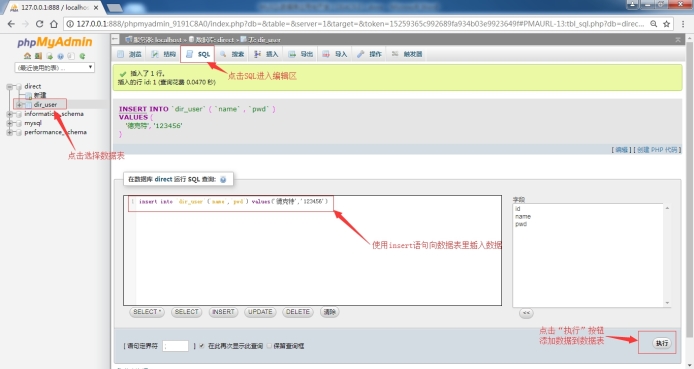Open the phpMyAdmin home icon
Screen dimensions: 694x369
[27, 56]
